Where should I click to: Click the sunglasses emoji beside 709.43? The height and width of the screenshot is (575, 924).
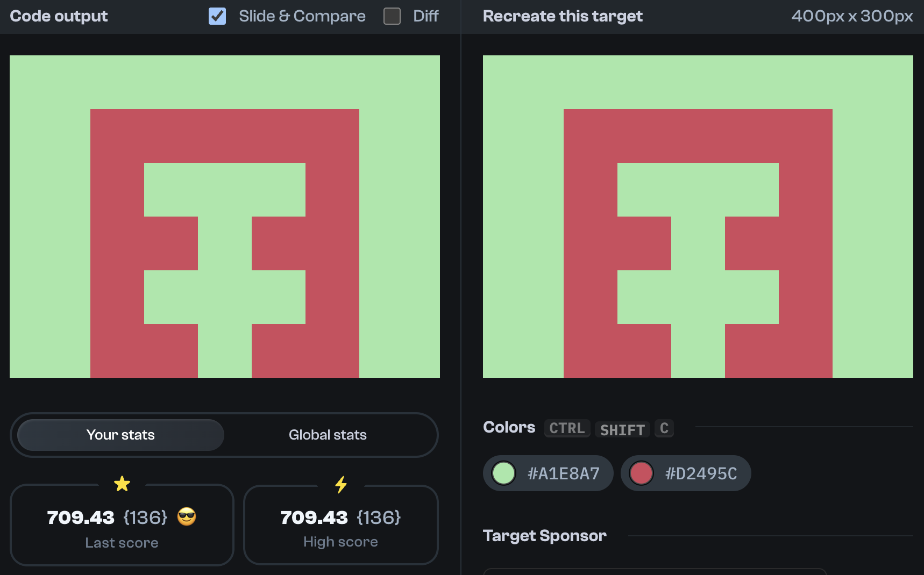coord(187,517)
